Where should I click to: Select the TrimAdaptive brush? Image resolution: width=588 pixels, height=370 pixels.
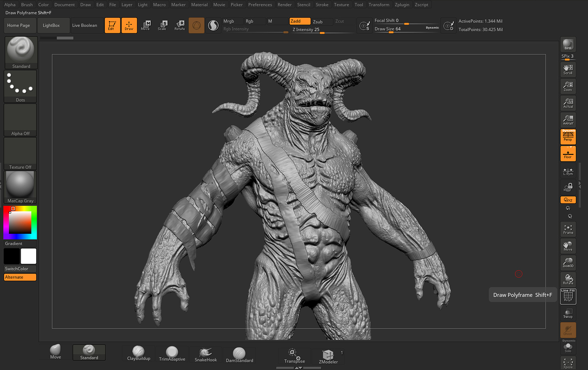(x=172, y=353)
